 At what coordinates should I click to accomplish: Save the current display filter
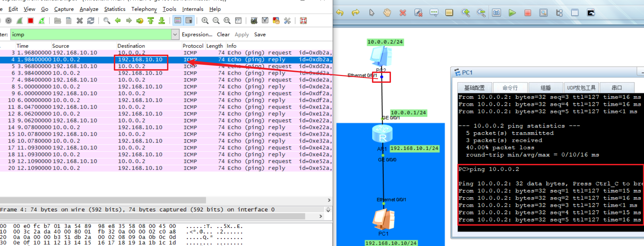coord(260,34)
